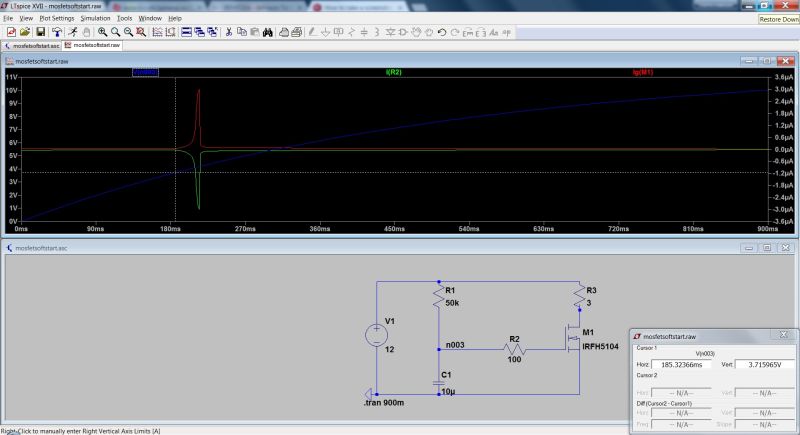Run the simulation with running man icon
Screen dimensions: 800x435
click(x=73, y=32)
